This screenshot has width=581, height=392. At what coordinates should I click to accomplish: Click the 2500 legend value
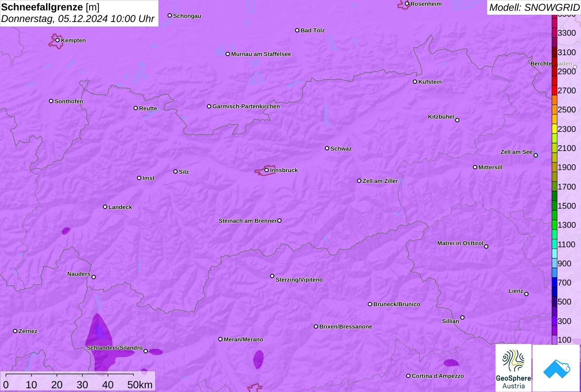coord(567,110)
